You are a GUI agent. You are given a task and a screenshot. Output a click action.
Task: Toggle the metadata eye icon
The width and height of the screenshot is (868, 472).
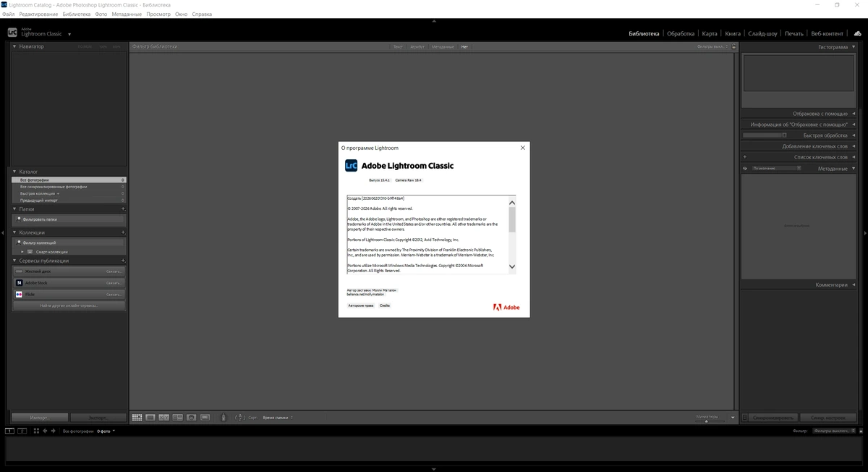(x=745, y=169)
